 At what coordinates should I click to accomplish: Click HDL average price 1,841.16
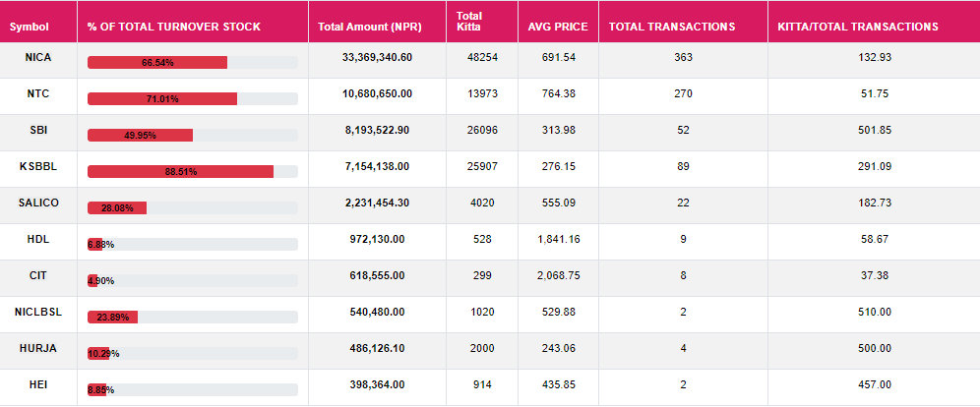click(x=558, y=239)
